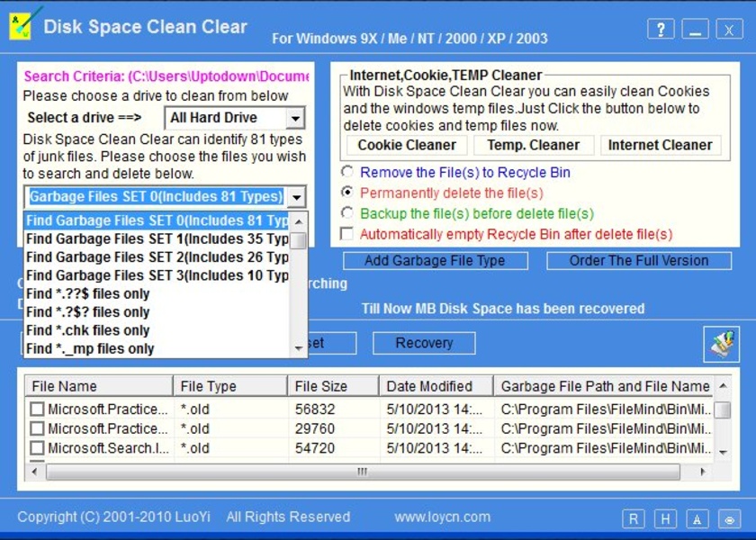This screenshot has width=756, height=540.
Task: Click results table scroll right arrow
Action: [703, 472]
